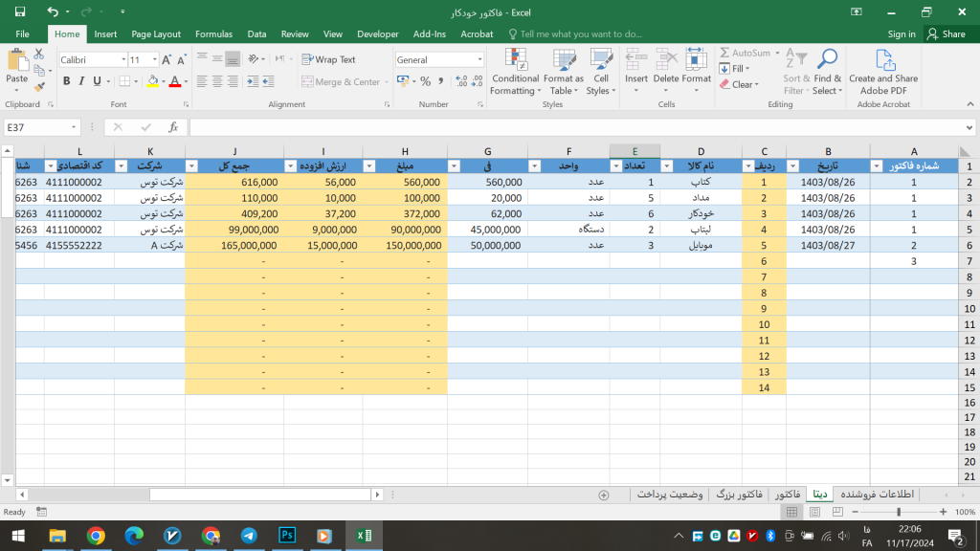Click the Insert Function fx icon
Screen dimensions: 980x551
[x=173, y=127]
